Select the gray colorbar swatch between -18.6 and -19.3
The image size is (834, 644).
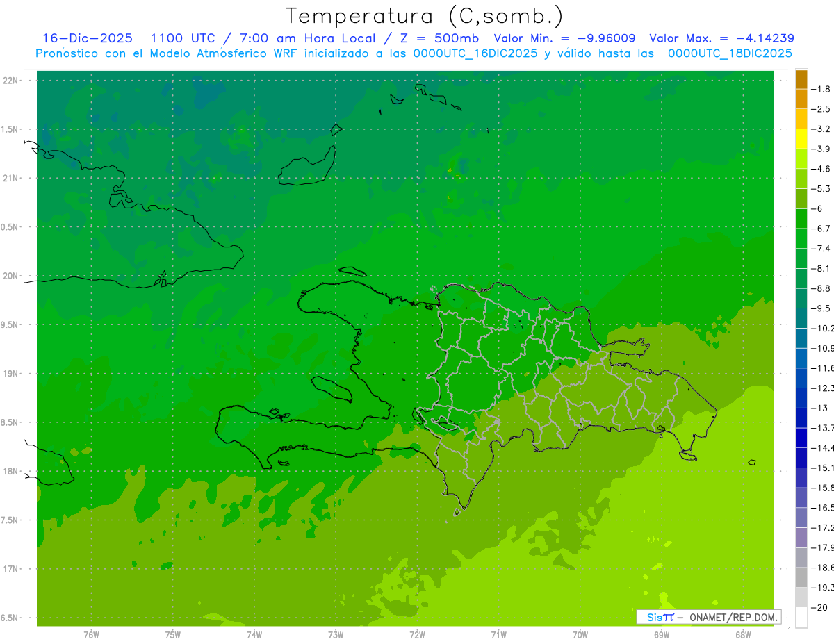point(801,577)
